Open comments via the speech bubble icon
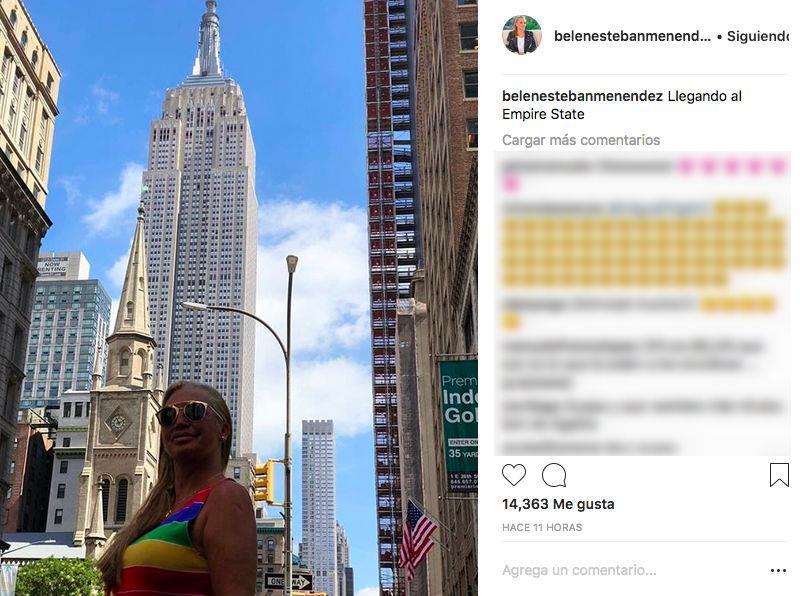Image resolution: width=800 pixels, height=596 pixels. [x=554, y=475]
